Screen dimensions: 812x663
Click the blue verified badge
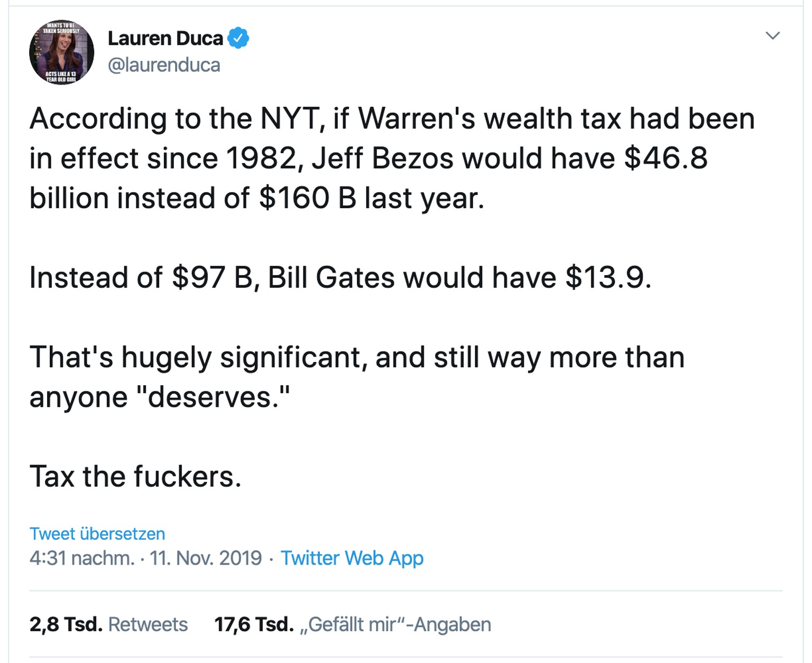pos(238,39)
